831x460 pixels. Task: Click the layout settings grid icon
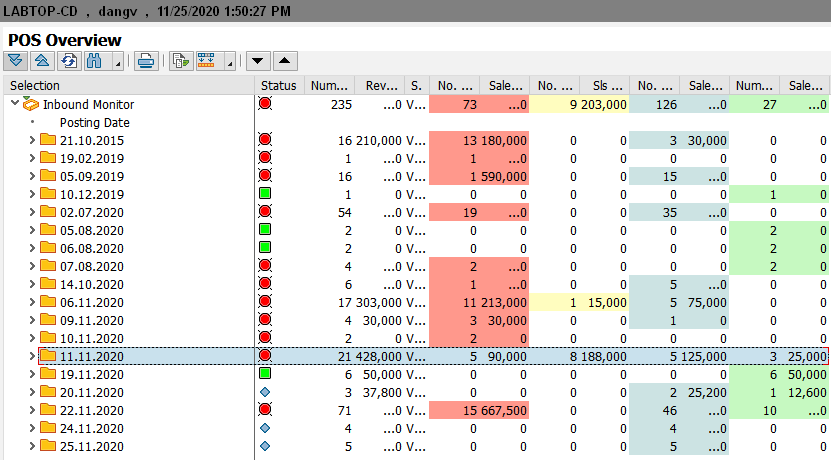coord(208,61)
